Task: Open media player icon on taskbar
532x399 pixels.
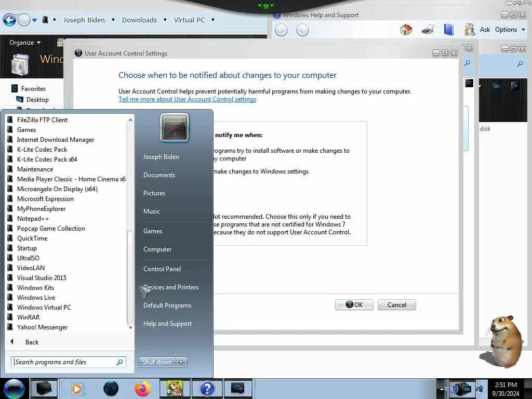Action: pyautogui.click(x=77, y=389)
